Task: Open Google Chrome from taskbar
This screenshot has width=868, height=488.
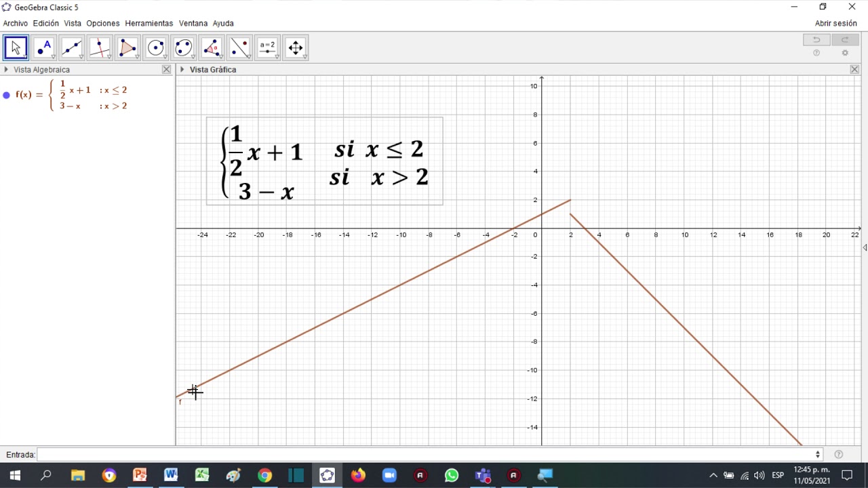Action: (264, 475)
